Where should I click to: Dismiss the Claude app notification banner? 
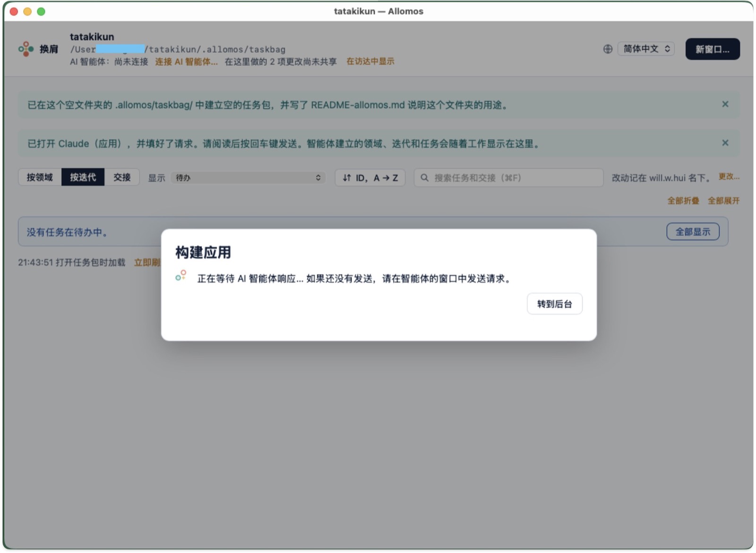[x=725, y=143]
